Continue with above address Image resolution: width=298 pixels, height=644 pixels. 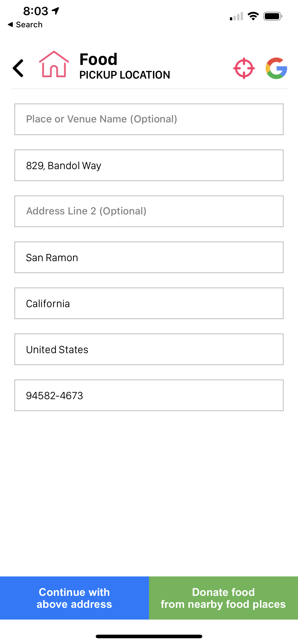74,598
